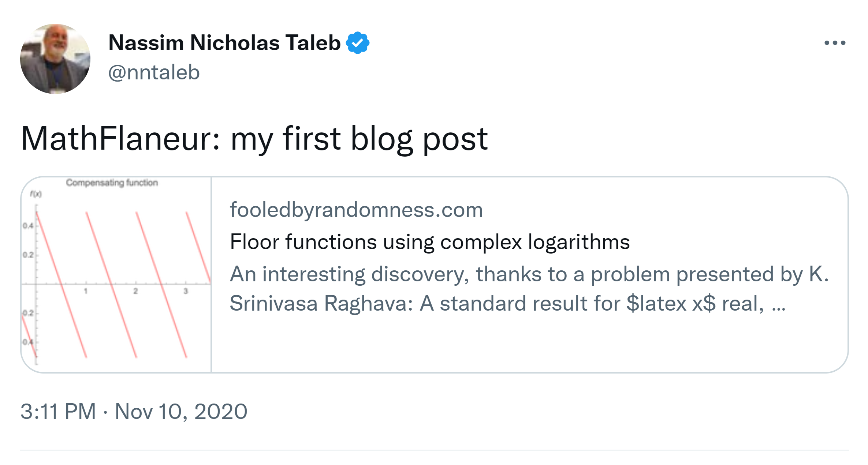
Task: Click the Nov 10, 2020 date
Action: 181,411
